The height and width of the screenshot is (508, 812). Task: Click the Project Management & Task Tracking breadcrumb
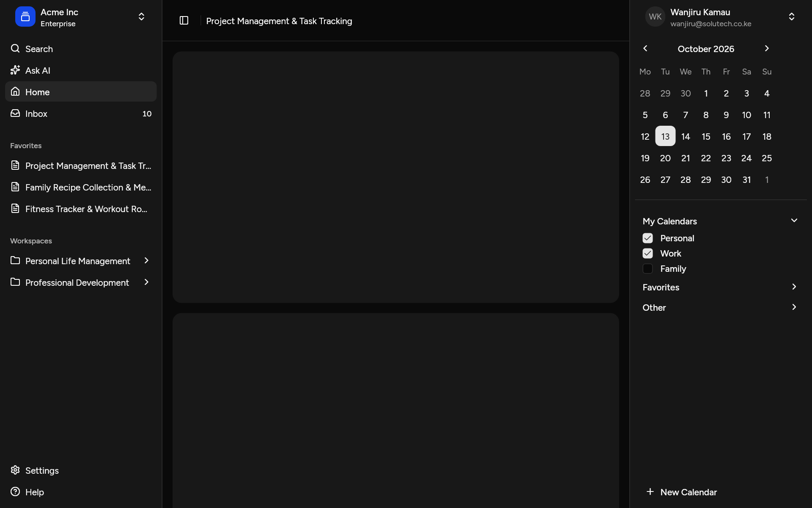tap(279, 21)
